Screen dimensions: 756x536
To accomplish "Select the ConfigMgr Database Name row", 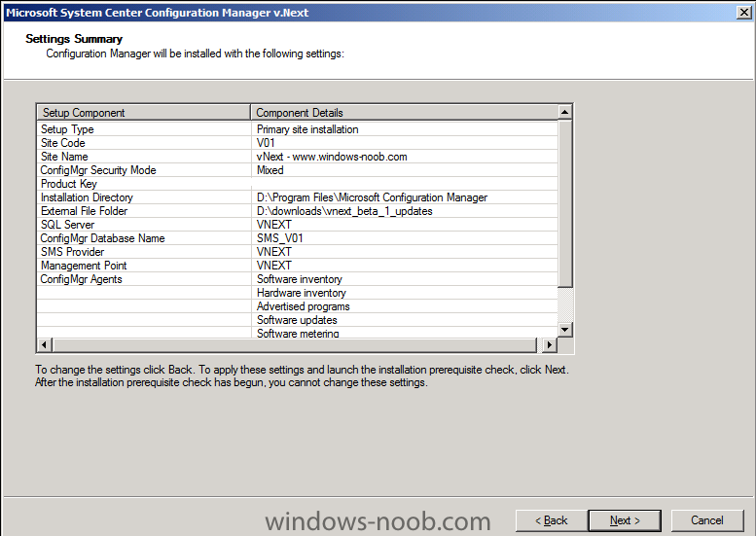I will [x=298, y=238].
